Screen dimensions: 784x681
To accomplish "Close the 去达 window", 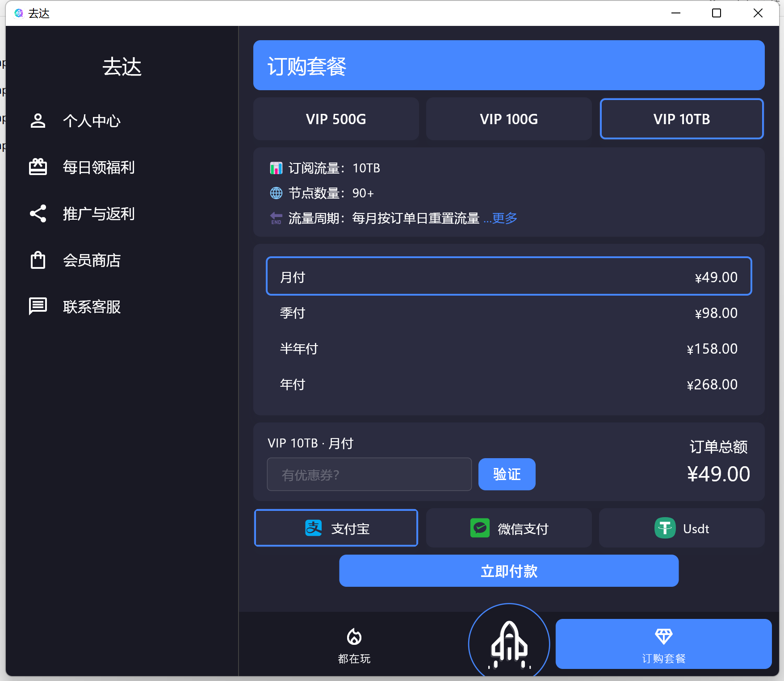I will pyautogui.click(x=758, y=13).
